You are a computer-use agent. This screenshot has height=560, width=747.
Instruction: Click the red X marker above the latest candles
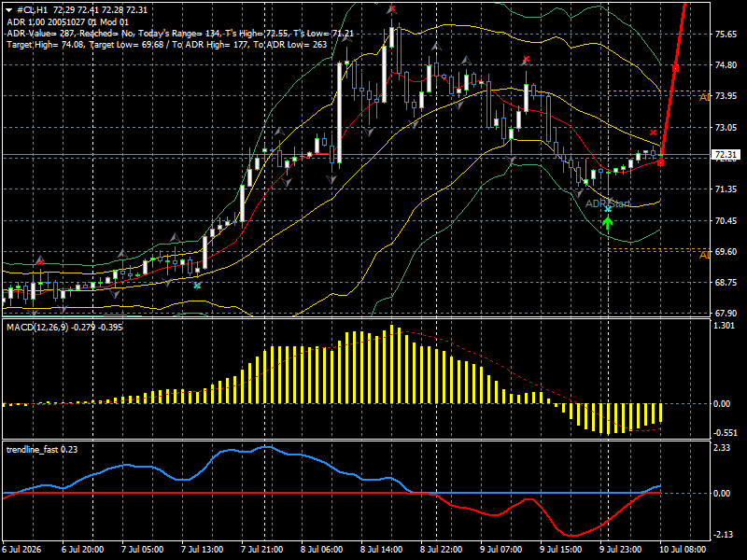(x=653, y=133)
